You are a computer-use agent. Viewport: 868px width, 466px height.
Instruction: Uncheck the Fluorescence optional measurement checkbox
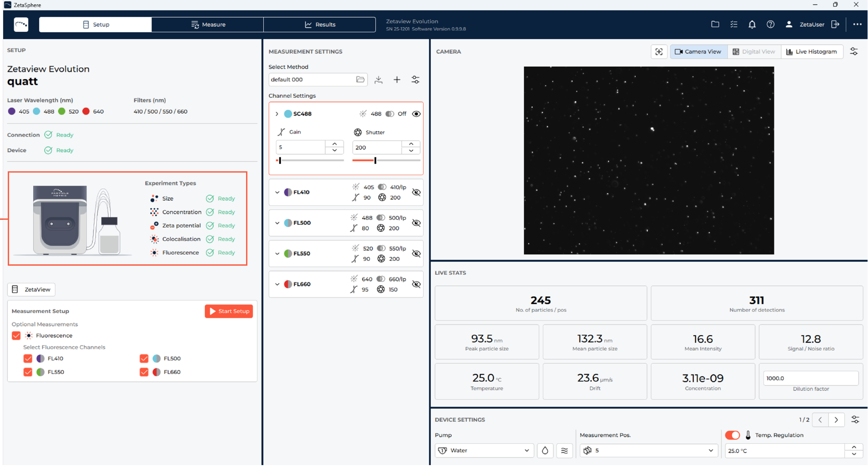coord(16,336)
